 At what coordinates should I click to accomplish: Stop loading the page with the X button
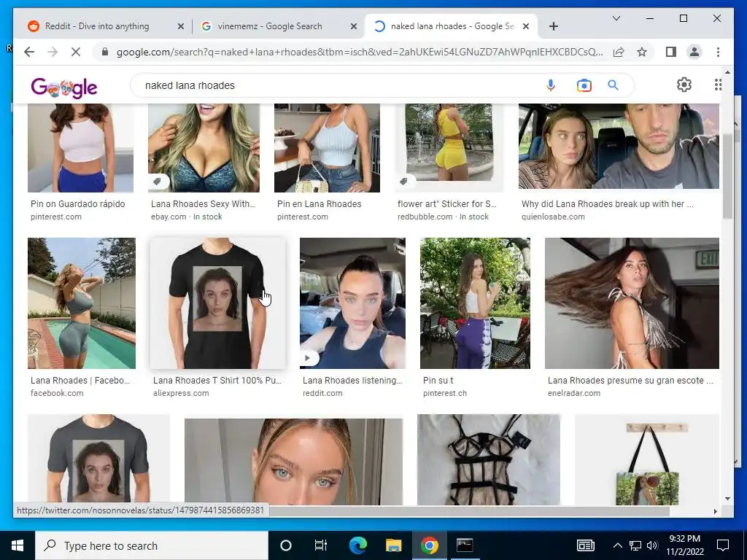[x=76, y=52]
